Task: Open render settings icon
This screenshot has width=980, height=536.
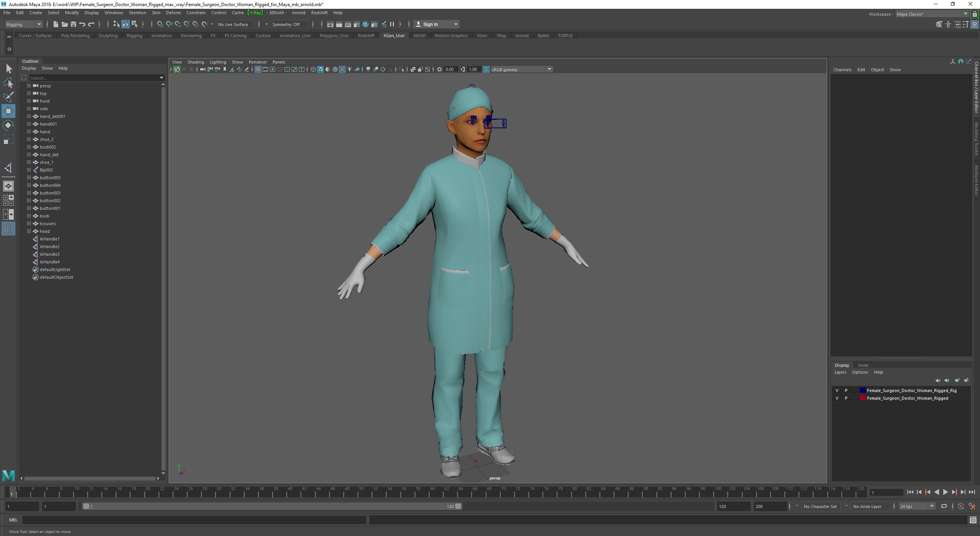Action: click(356, 24)
